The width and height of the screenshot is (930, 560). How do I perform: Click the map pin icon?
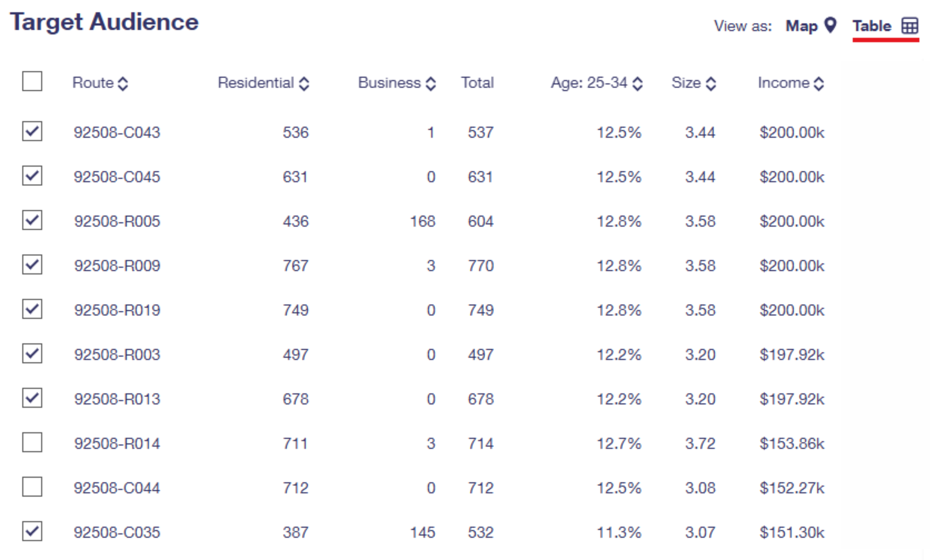tap(830, 25)
